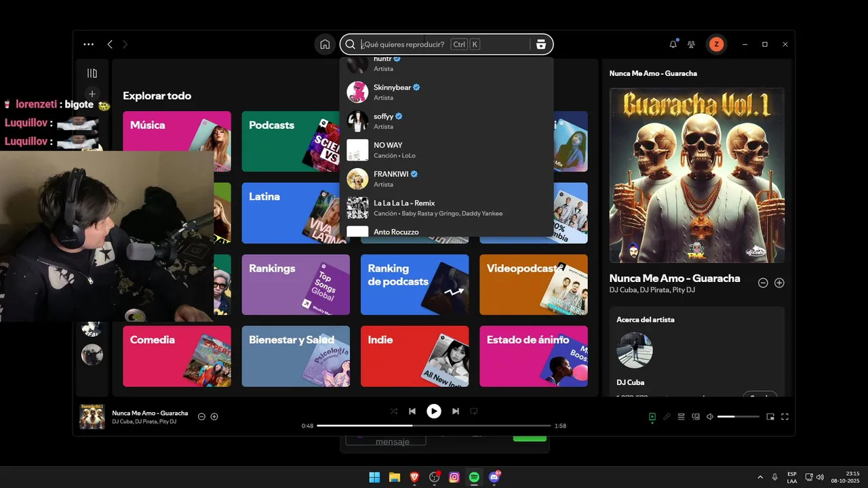
Task: Open Brave browser from the taskbar
Action: coord(414,477)
